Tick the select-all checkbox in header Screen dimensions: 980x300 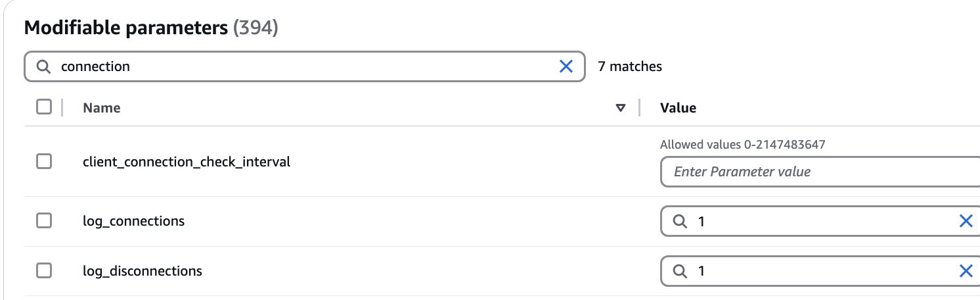[44, 107]
